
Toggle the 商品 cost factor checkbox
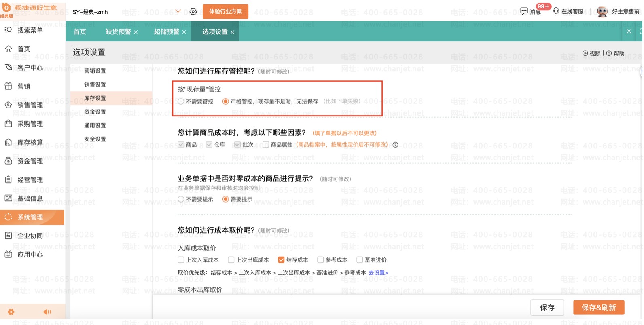pos(181,145)
